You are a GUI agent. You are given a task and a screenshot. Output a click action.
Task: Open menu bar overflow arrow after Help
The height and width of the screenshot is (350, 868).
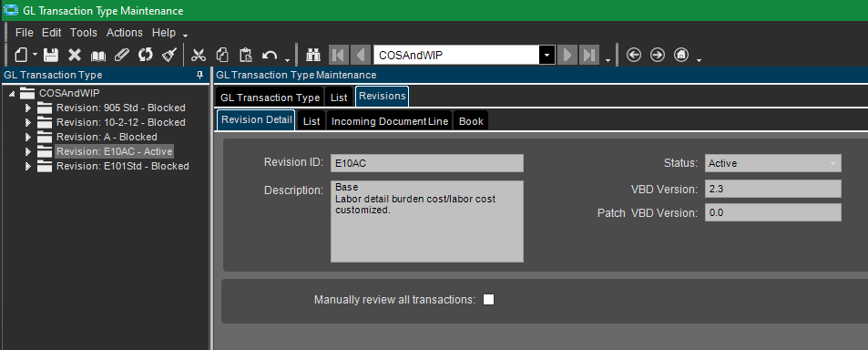[x=186, y=36]
